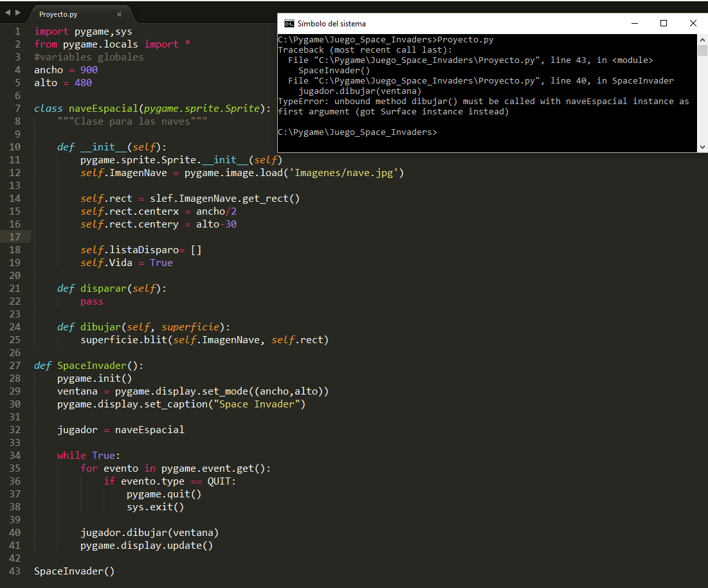
Task: Click the console prompt 'C:\Pygame\Juego_Space_Invaders>' at bottom
Action: click(358, 132)
